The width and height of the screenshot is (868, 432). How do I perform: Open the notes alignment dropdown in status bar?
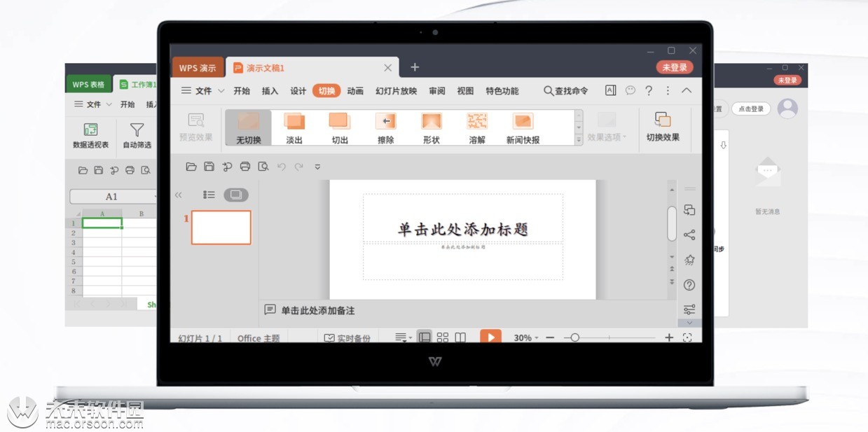(404, 337)
